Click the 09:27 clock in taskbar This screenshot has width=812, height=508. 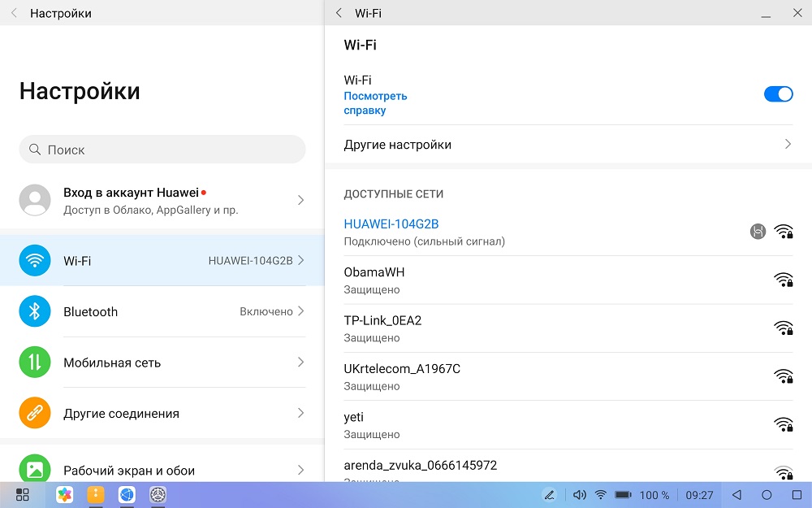(x=699, y=496)
